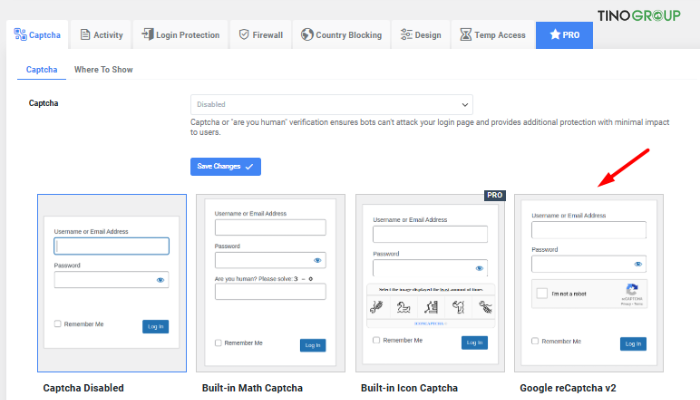Click the Save Changes button
Image resolution: width=700 pixels, height=400 pixels.
point(225,167)
